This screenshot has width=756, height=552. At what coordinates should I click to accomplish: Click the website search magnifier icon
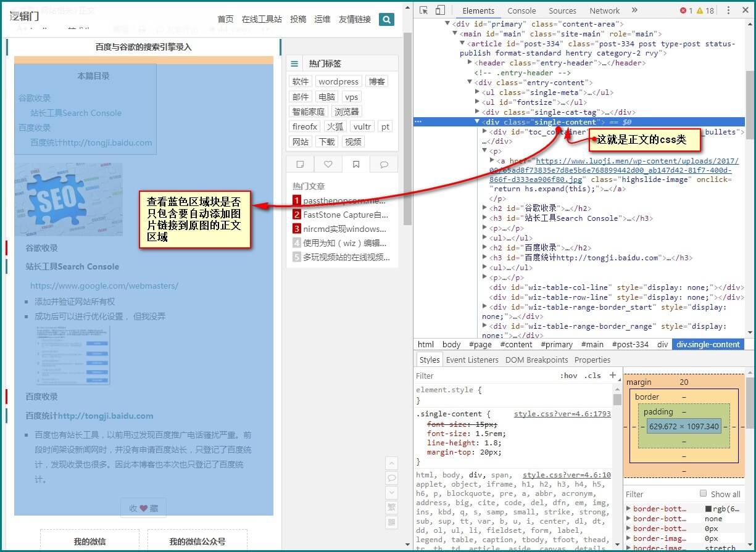click(386, 19)
